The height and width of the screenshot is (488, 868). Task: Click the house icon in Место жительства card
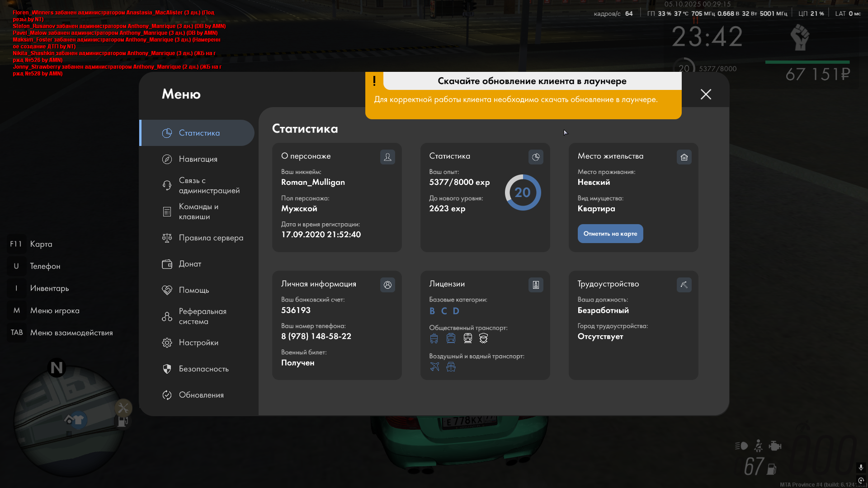684,157
